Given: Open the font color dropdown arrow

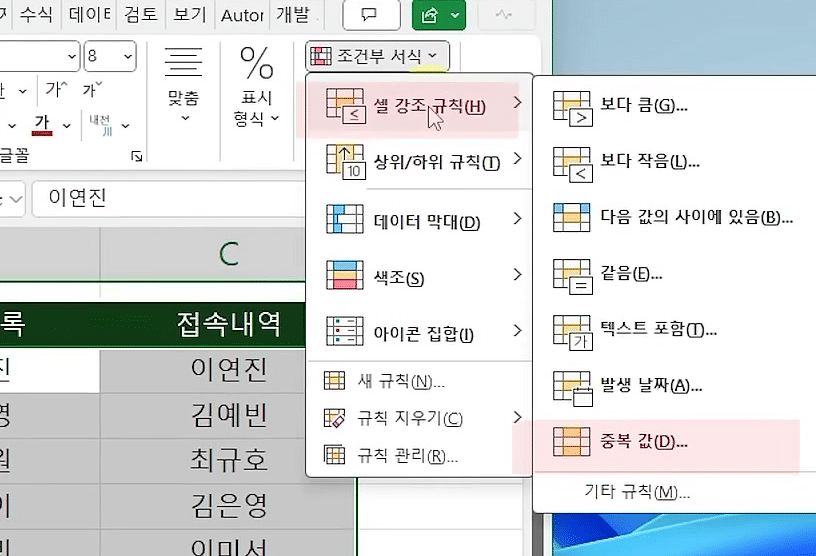Looking at the screenshot, I should 67,125.
